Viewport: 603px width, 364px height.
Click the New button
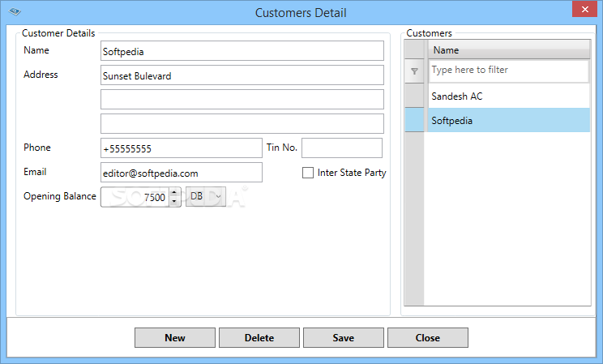(x=175, y=338)
